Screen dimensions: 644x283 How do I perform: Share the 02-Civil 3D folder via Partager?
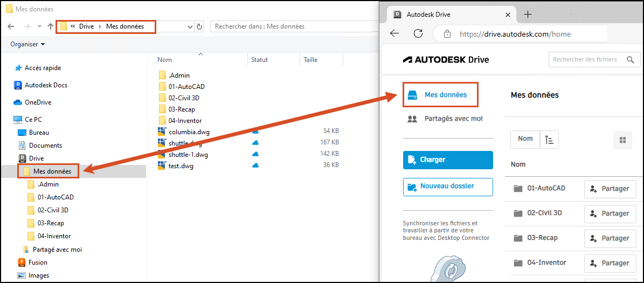610,213
